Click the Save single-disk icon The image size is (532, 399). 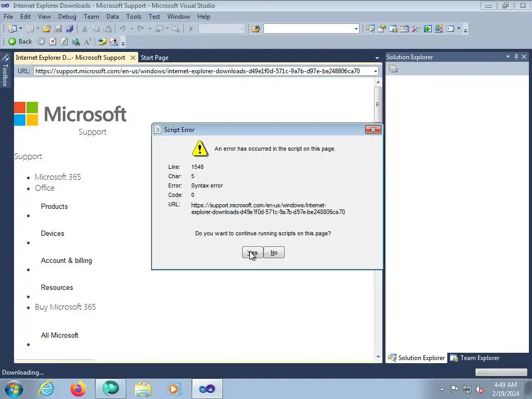[x=58, y=29]
